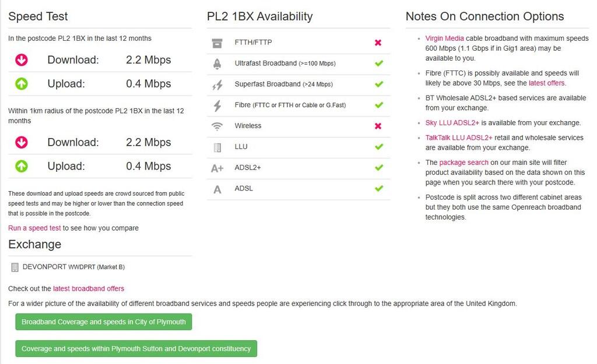Click the green tick for Ultrafast Broadband
This screenshot has width=597, height=364.
coord(379,63)
